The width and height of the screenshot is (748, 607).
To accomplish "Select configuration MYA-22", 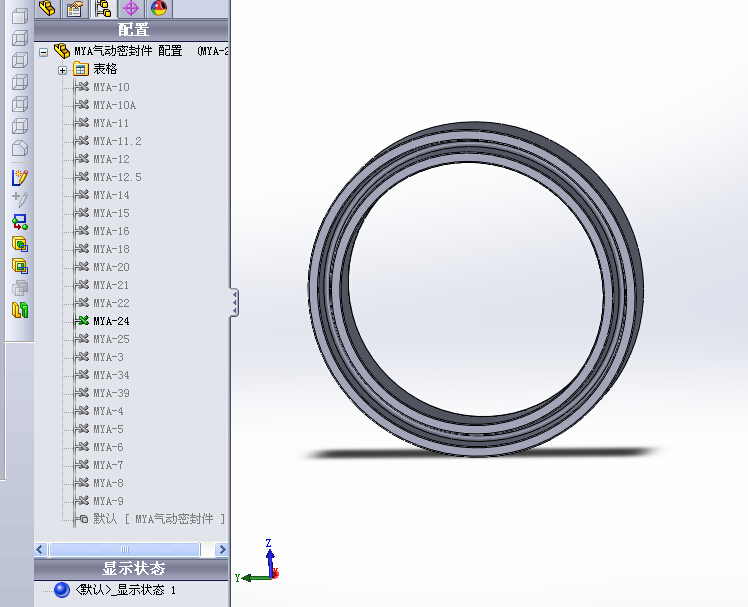I will pos(111,303).
